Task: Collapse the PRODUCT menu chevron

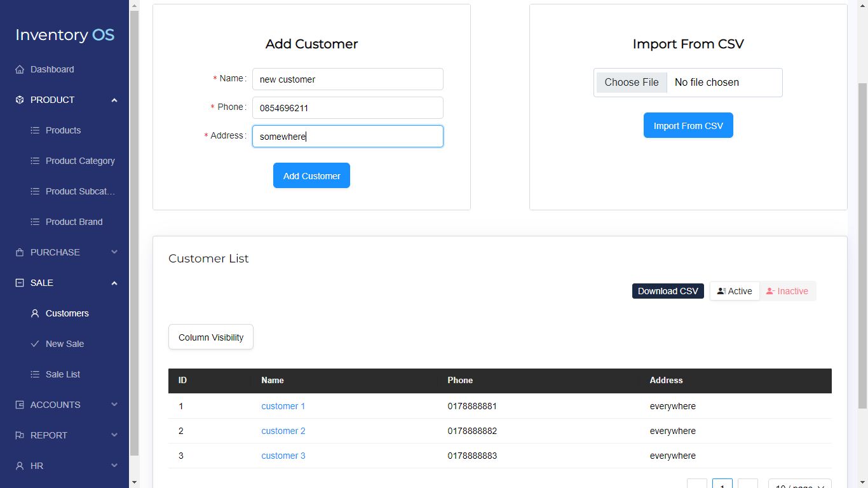Action: coord(114,100)
